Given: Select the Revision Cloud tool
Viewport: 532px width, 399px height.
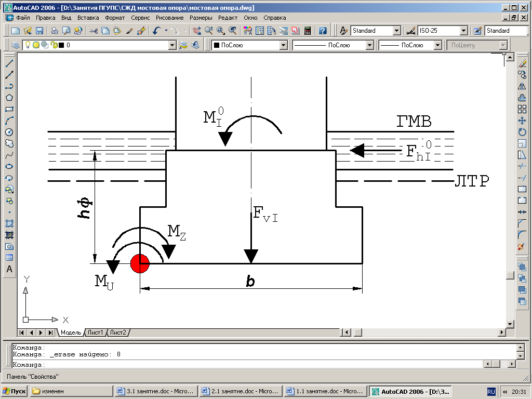Looking at the screenshot, I should coord(9,144).
